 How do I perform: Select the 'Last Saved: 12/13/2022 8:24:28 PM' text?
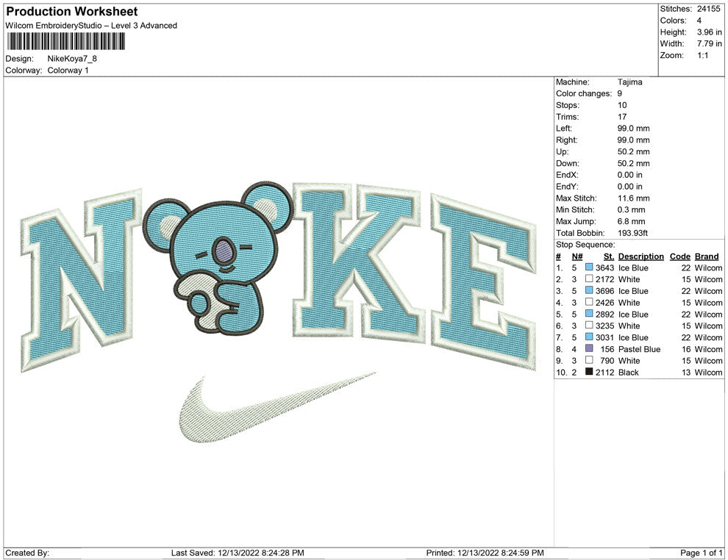[x=238, y=553]
